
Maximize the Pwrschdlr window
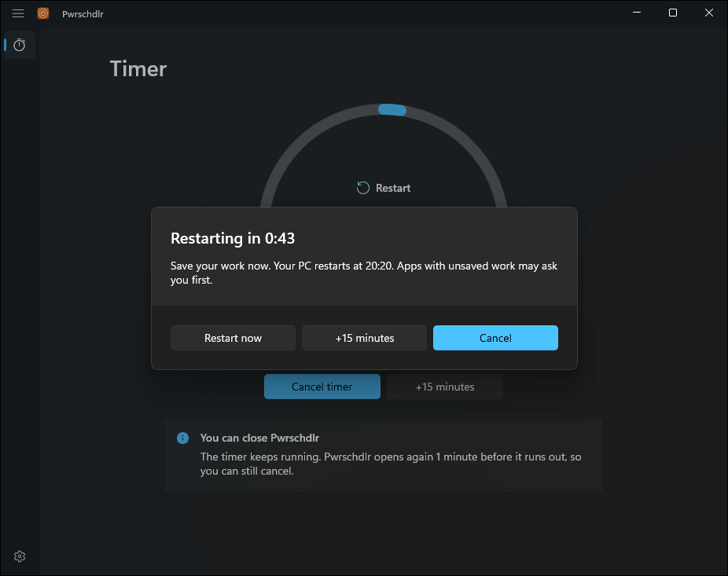[x=673, y=13]
